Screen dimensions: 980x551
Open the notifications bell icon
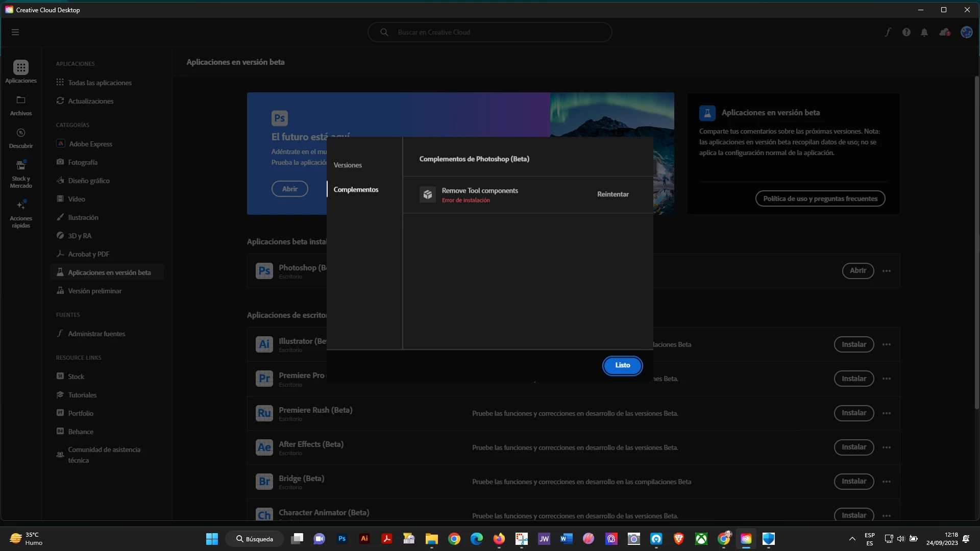[924, 32]
